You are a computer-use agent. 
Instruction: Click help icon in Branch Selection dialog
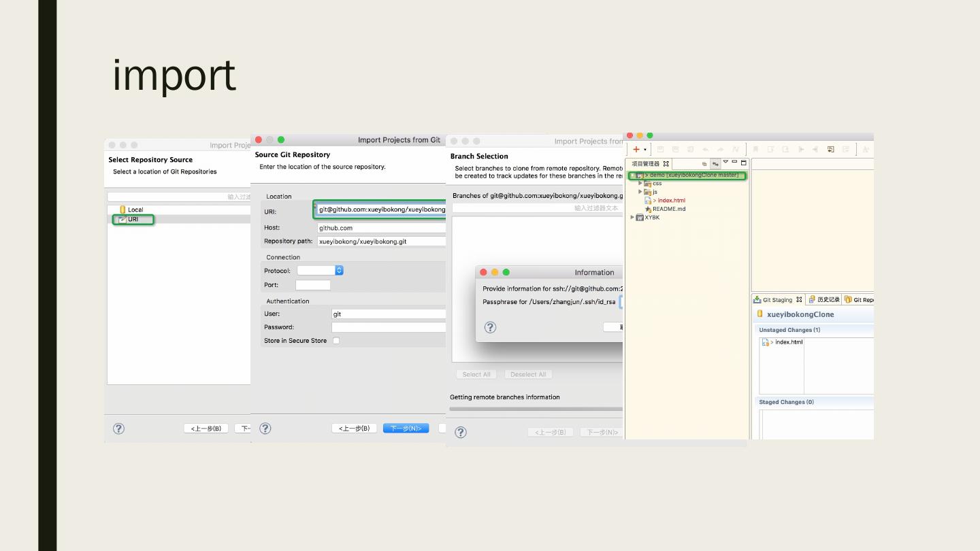tap(461, 432)
